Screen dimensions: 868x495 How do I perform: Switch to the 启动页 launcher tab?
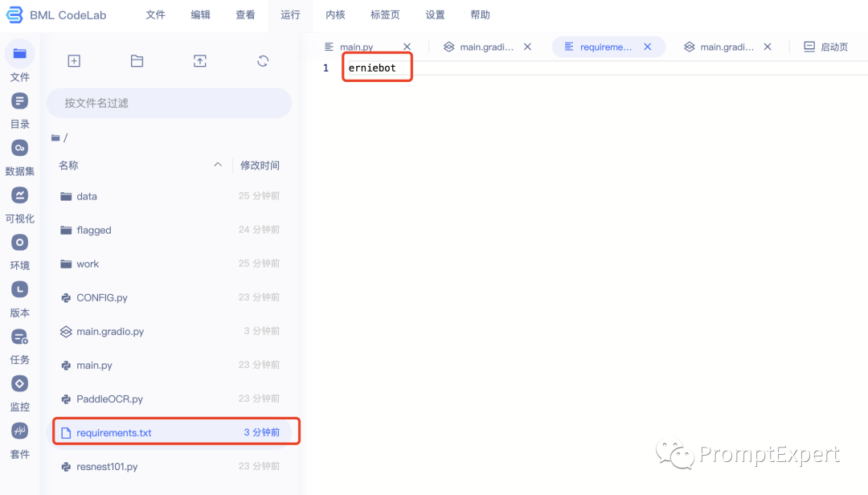click(826, 47)
